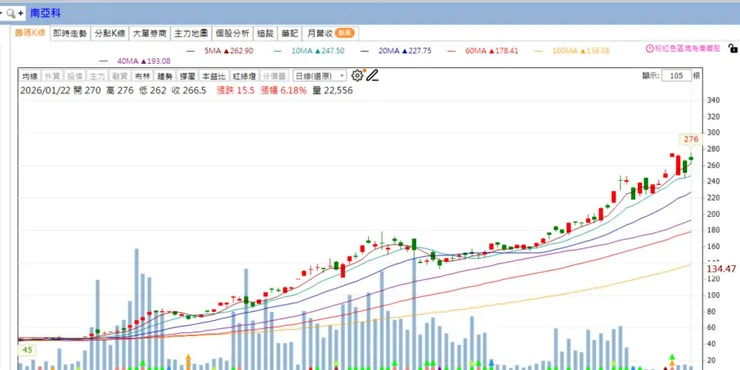Click the 漲跌 15.5 change value
Viewport: 740px width, 370px height.
(235, 91)
